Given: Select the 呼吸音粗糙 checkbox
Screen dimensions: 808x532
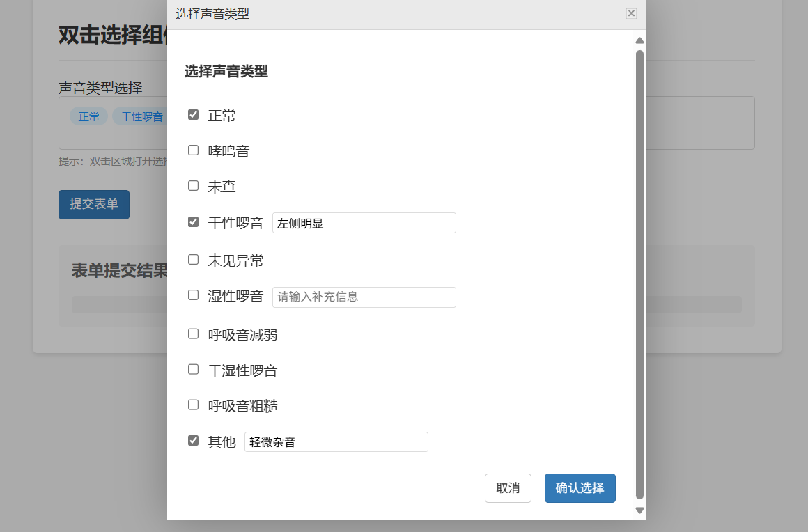Looking at the screenshot, I should coord(194,405).
